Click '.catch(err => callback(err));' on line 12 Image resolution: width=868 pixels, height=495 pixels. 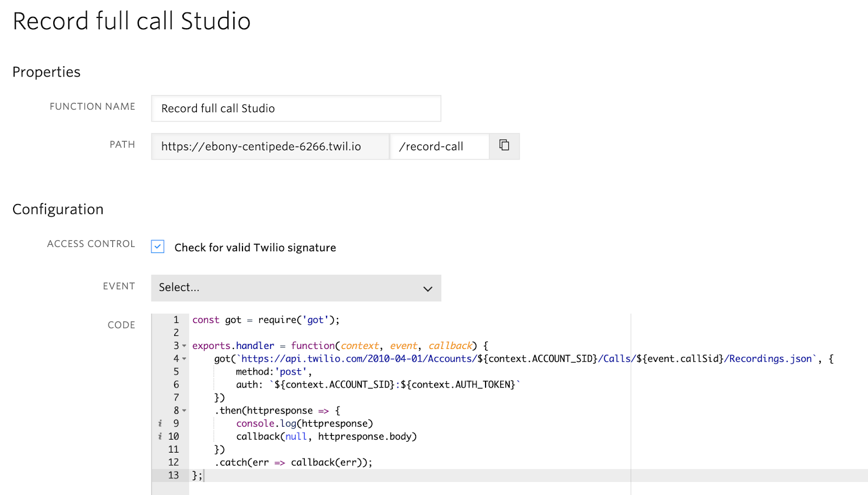pyautogui.click(x=293, y=462)
